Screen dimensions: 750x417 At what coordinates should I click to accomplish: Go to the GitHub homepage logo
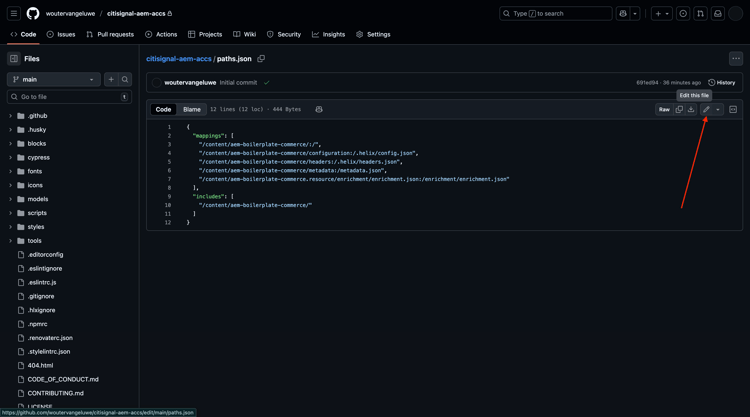tap(33, 13)
